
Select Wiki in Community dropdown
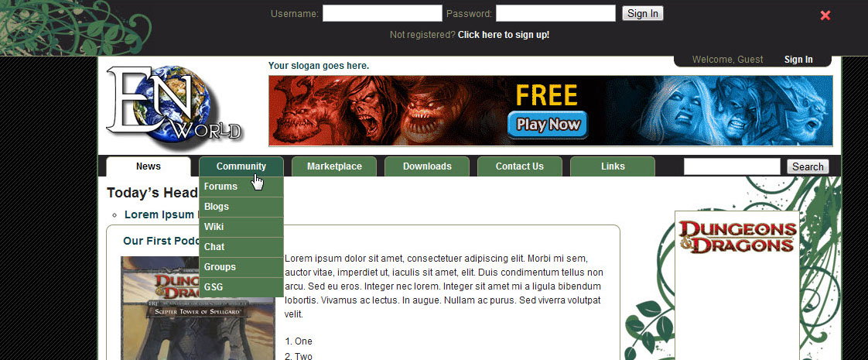tap(241, 227)
